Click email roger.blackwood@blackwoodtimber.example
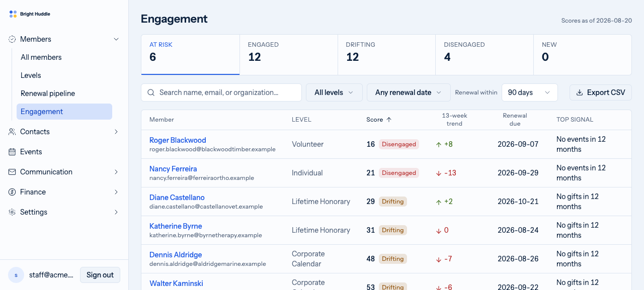Image resolution: width=644 pixels, height=290 pixels. coord(212,149)
